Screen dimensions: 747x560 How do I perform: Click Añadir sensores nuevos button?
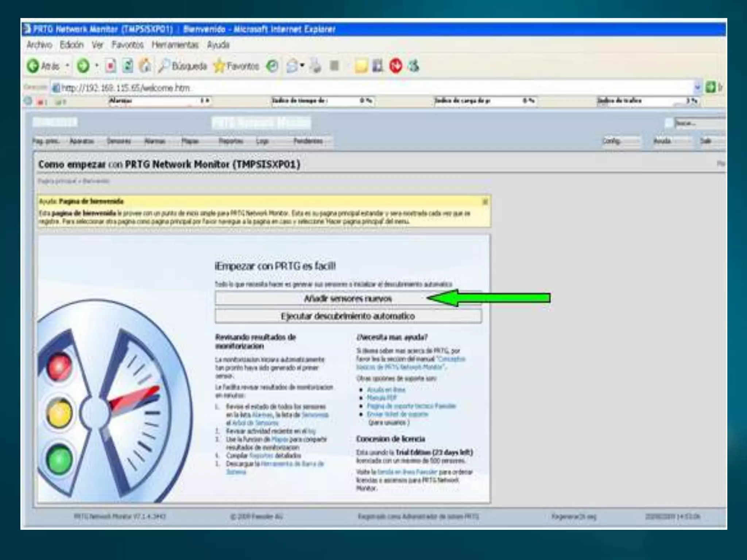point(348,299)
